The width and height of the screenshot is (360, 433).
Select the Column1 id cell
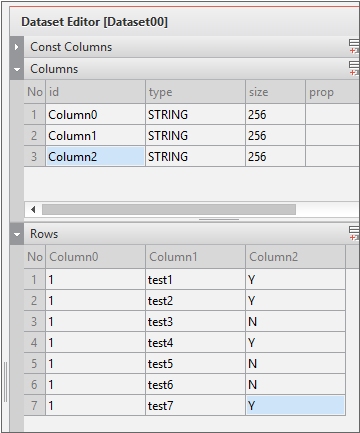click(x=95, y=136)
